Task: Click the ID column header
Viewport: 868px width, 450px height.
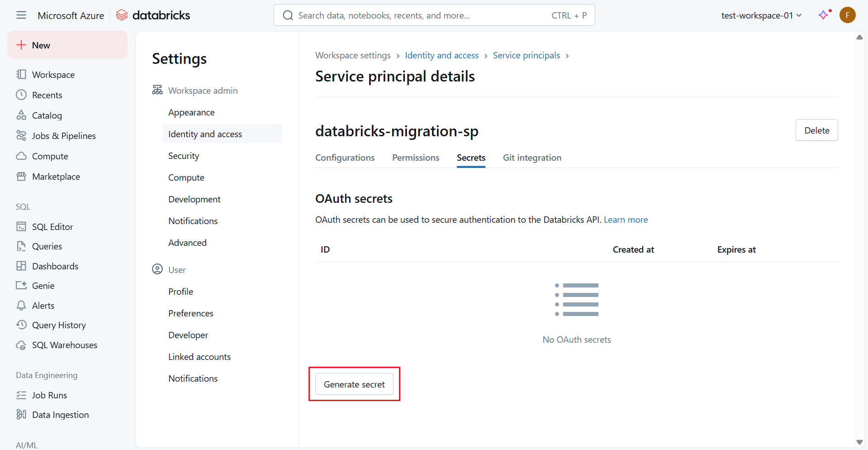Action: click(x=325, y=249)
